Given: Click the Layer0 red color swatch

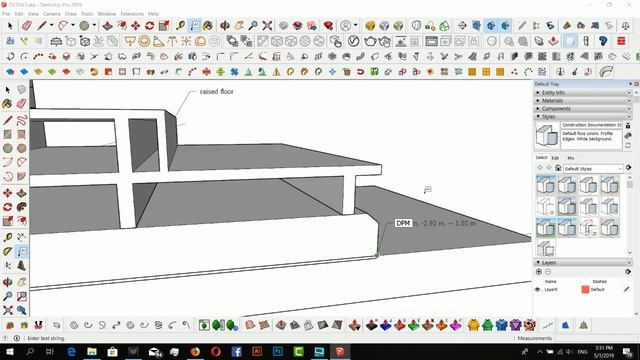Looking at the screenshot, I should pyautogui.click(x=585, y=289).
